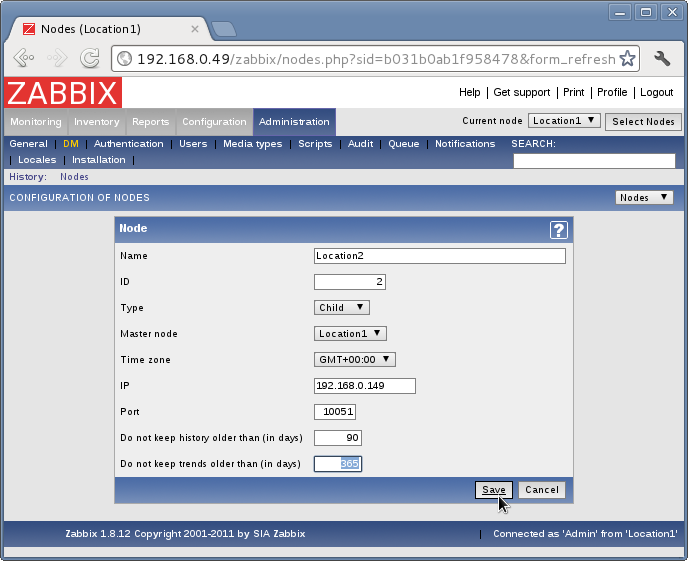This screenshot has width=688, height=561.
Task: Open the Help link
Action: [x=469, y=92]
